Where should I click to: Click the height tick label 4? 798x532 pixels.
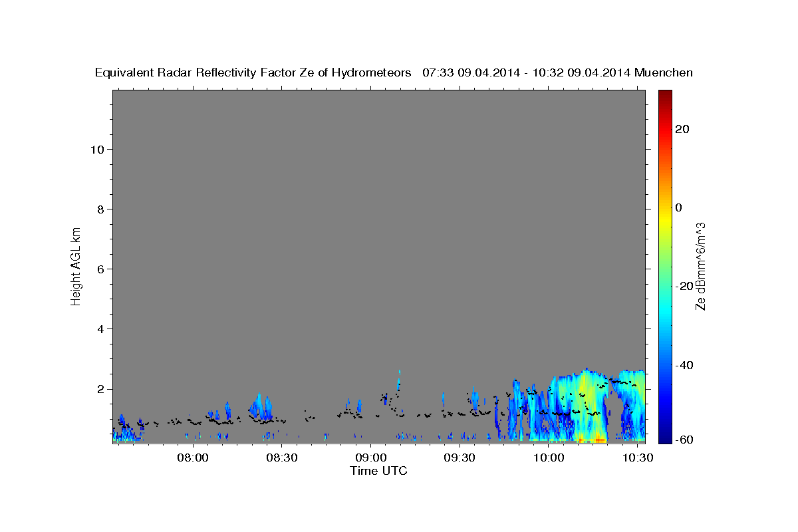click(x=100, y=329)
